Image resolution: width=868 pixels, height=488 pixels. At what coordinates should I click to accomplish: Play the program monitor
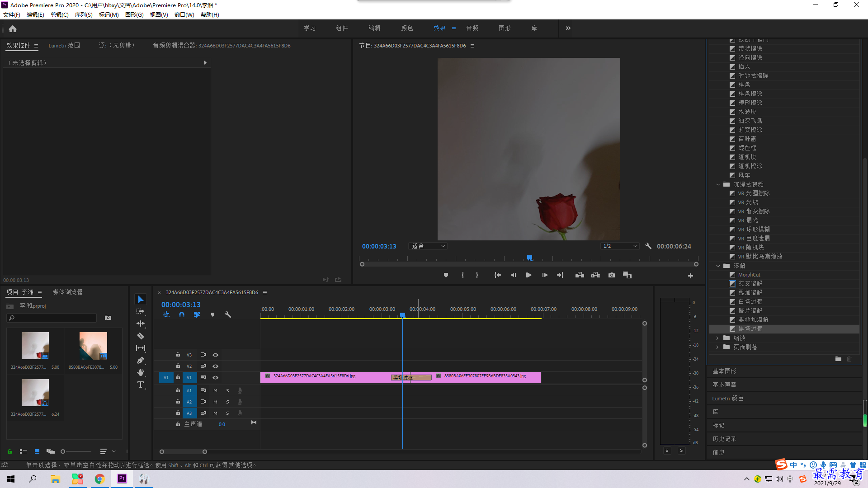pyautogui.click(x=528, y=275)
